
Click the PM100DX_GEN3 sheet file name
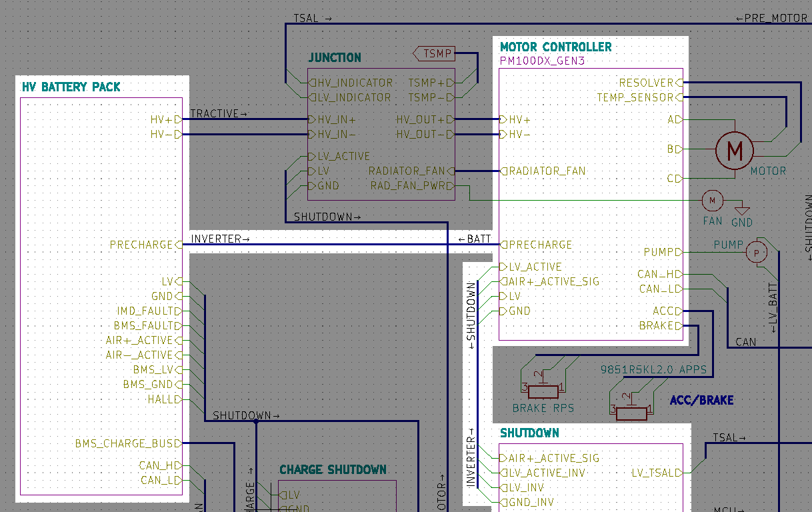click(543, 61)
